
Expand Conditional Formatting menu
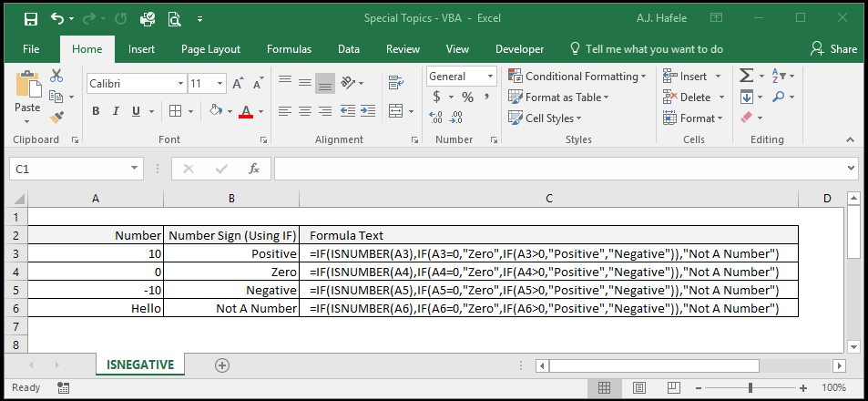click(x=577, y=77)
